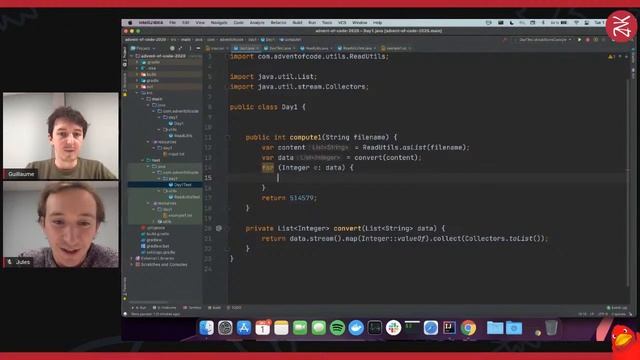Switch to the ReadUtils.java editor tab

(317, 48)
